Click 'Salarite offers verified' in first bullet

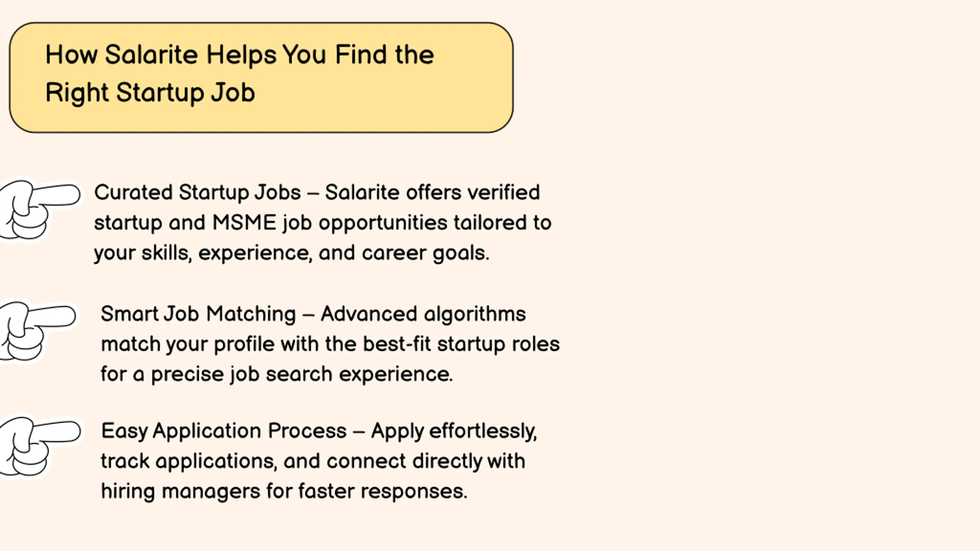(433, 192)
